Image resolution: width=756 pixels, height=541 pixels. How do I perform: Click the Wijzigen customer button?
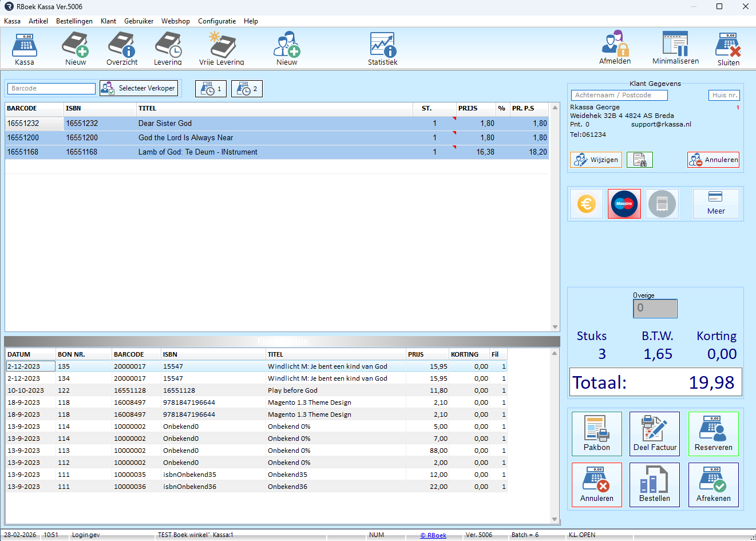(596, 160)
